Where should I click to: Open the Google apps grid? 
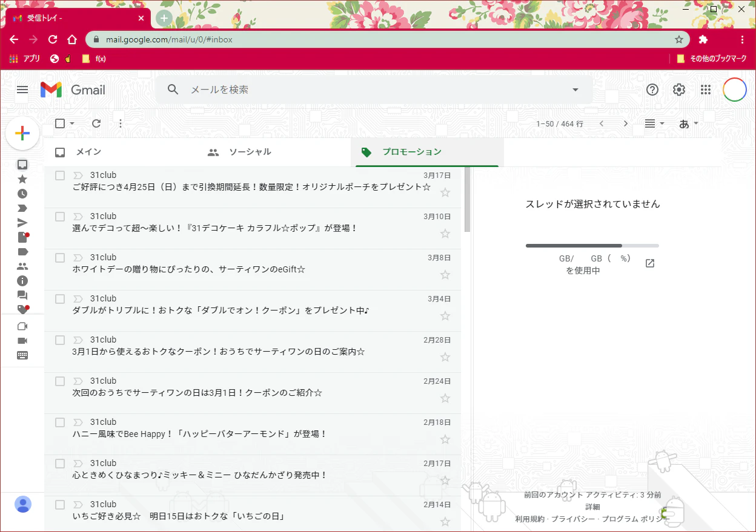tap(706, 90)
